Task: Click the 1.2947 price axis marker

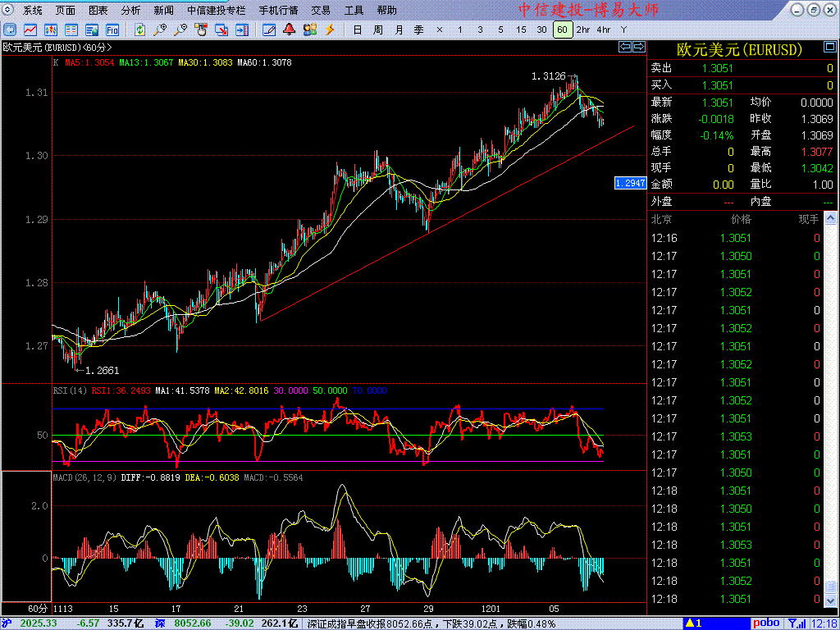Action: tap(631, 183)
